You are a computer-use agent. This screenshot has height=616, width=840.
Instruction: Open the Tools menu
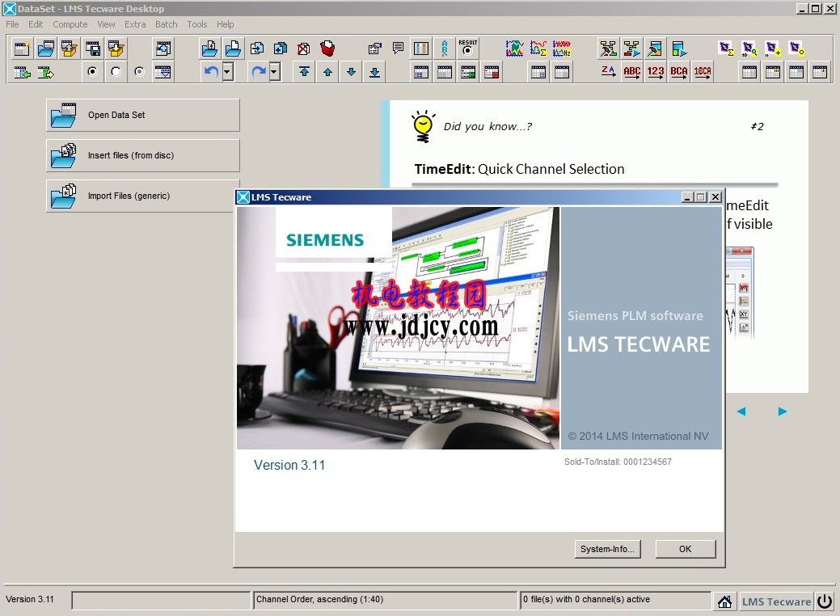point(197,24)
